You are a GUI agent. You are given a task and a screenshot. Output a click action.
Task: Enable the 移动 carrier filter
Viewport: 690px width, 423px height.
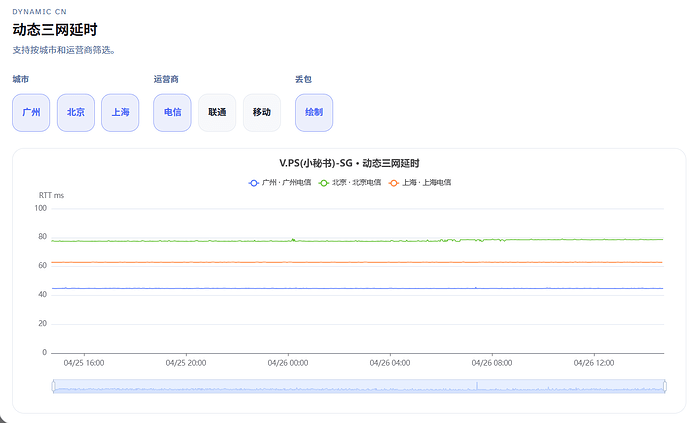tap(262, 113)
